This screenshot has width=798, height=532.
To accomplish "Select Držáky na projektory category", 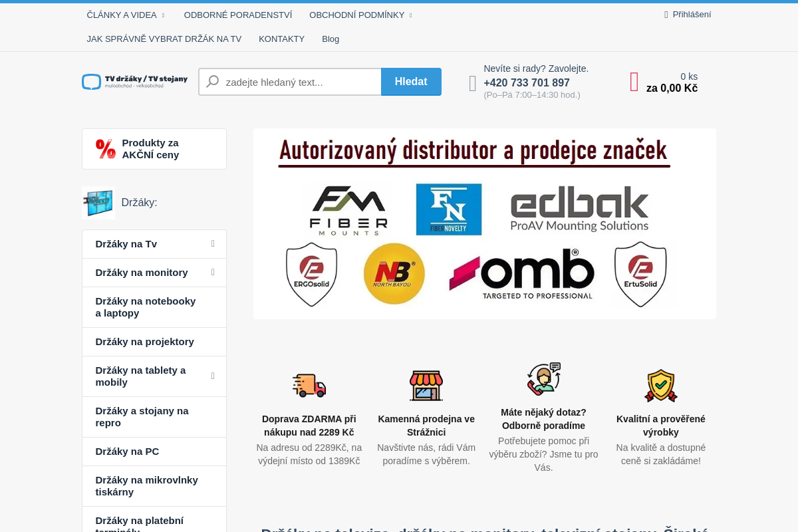I will (x=154, y=342).
